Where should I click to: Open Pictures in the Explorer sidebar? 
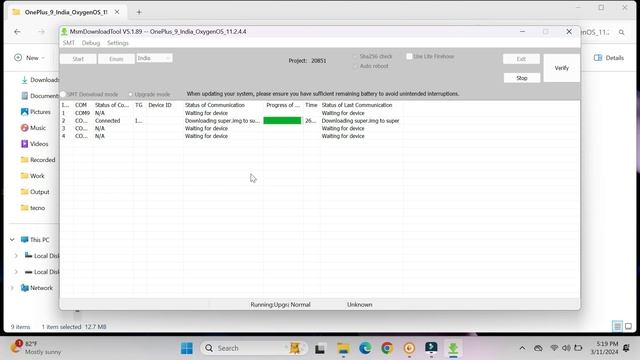coord(36,111)
